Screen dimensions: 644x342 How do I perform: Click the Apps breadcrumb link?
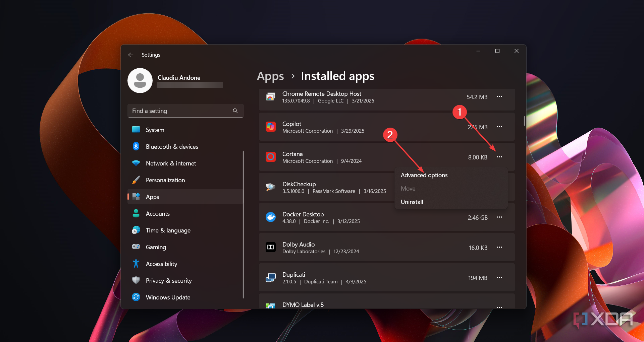pos(270,77)
